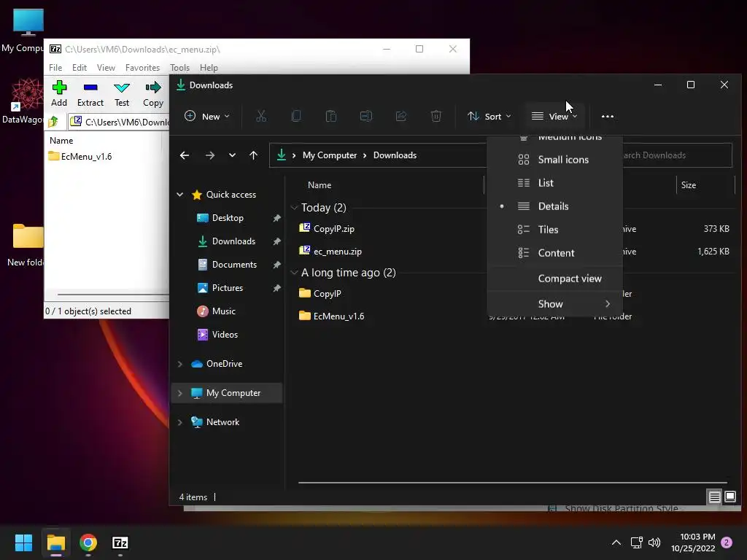Open the View menu in 7-Zip
This screenshot has height=560, width=747.
(106, 68)
